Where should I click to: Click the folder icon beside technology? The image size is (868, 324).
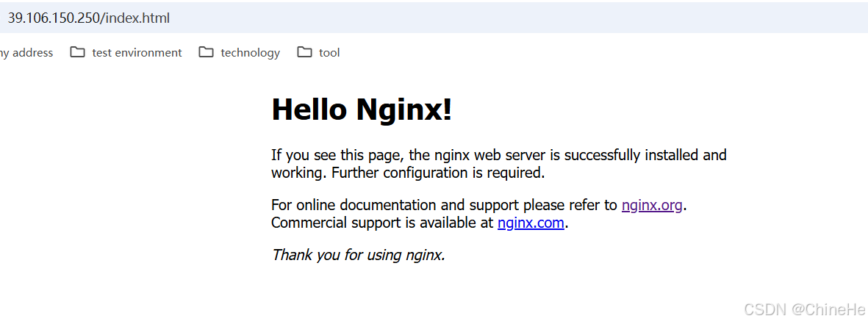click(206, 52)
